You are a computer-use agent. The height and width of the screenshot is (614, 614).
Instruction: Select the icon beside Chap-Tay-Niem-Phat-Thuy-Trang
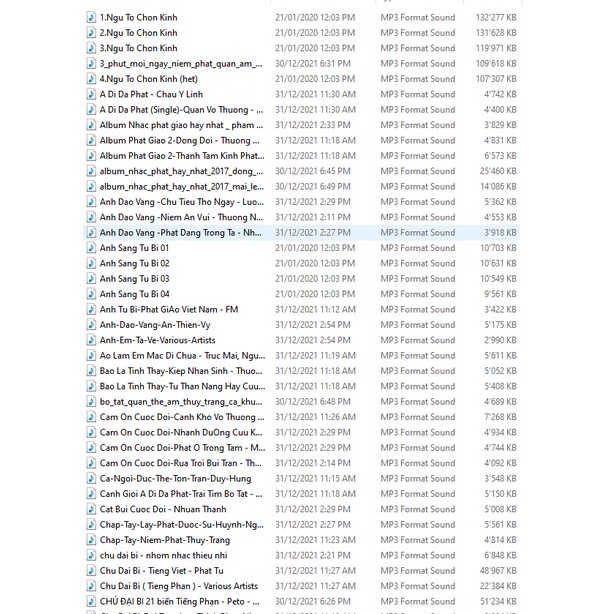pos(91,540)
